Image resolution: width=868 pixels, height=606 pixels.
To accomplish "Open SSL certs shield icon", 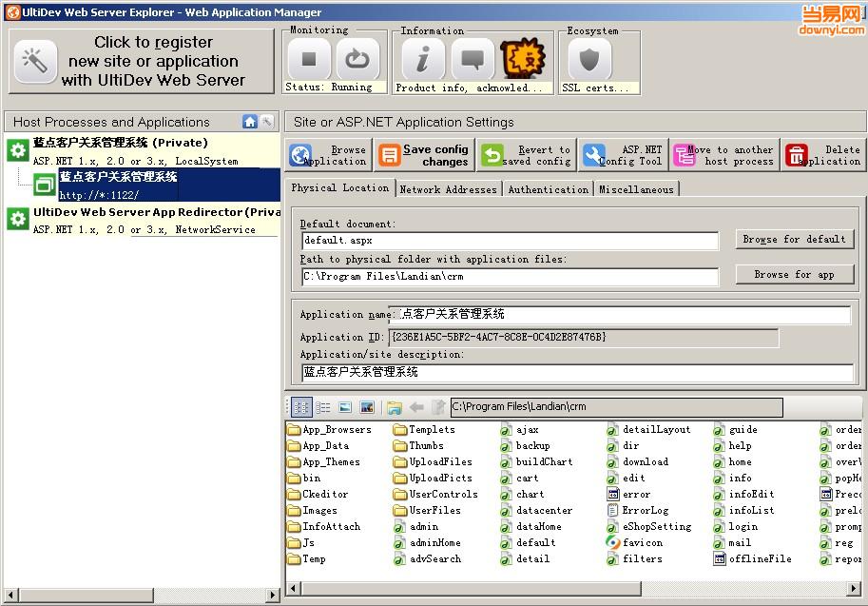I will (588, 60).
